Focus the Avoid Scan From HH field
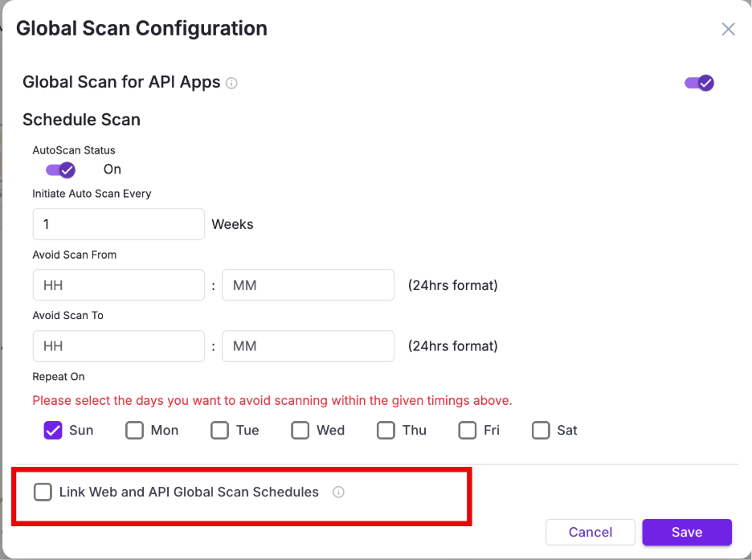The image size is (752, 560). 118,285
